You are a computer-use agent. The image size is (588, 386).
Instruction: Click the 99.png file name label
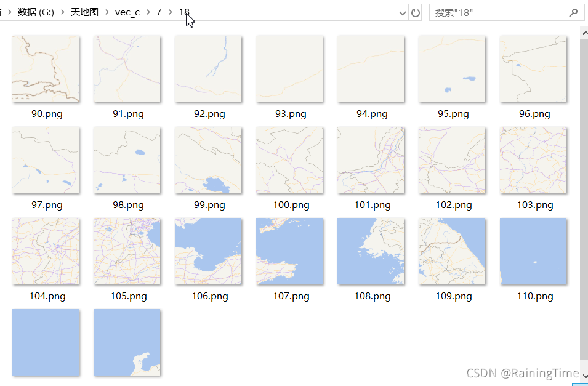(209, 205)
